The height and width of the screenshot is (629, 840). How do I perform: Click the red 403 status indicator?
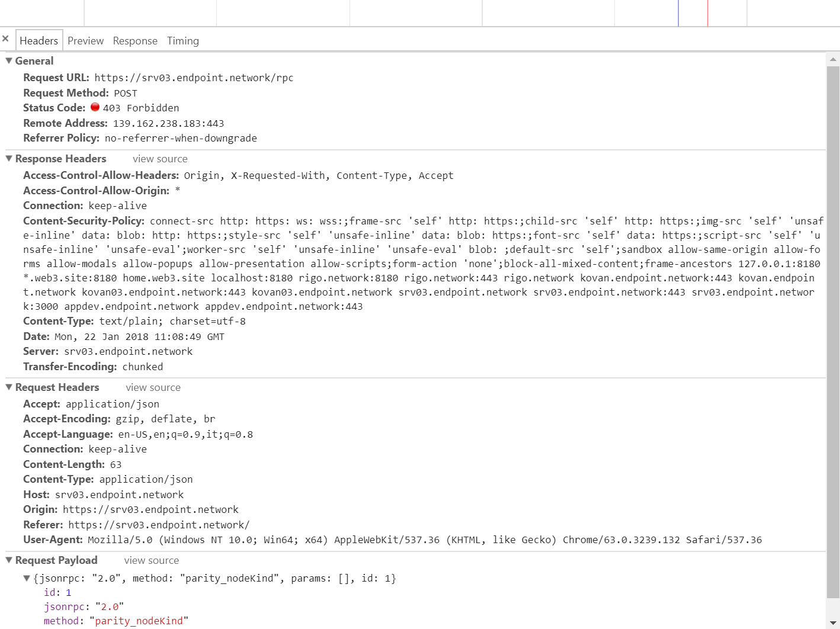point(95,107)
